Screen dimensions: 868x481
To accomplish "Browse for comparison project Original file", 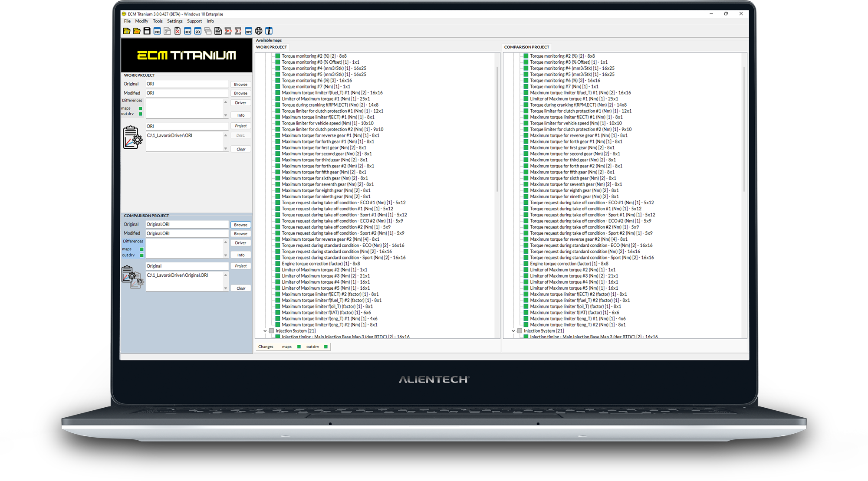I will [x=240, y=225].
